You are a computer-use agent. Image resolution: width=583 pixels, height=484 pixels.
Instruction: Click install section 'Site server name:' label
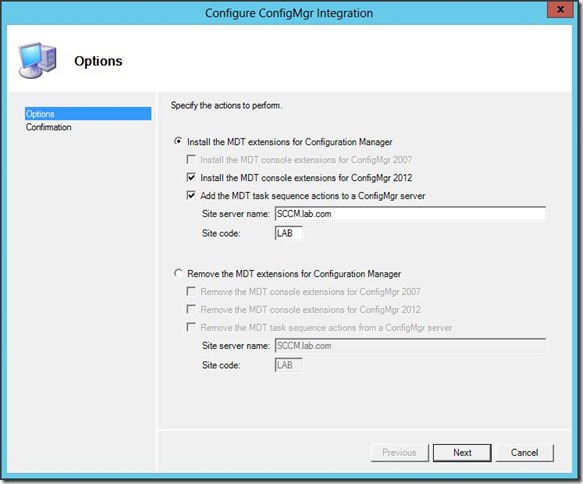(236, 214)
